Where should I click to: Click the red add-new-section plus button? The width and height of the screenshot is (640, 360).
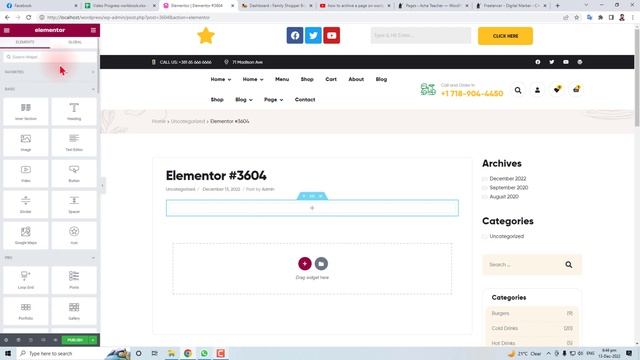click(304, 264)
